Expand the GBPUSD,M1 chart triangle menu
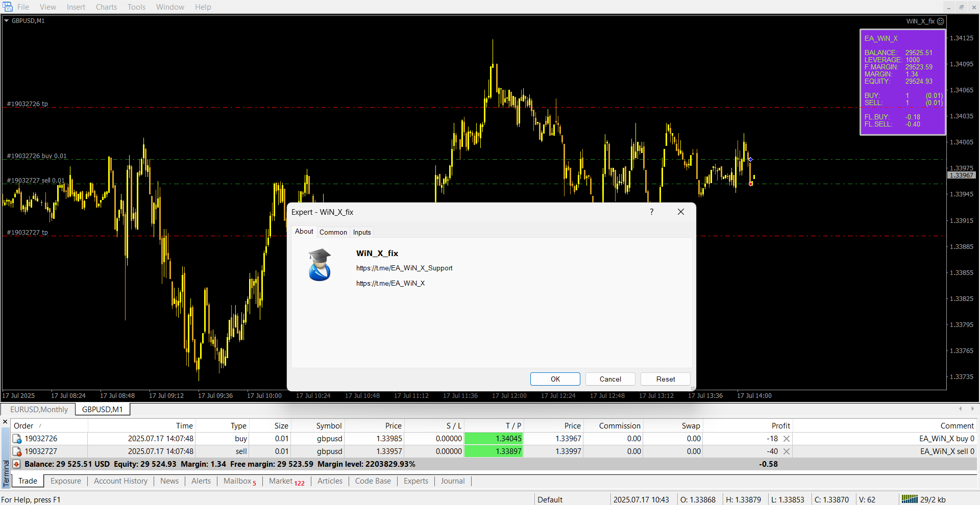 (x=7, y=21)
